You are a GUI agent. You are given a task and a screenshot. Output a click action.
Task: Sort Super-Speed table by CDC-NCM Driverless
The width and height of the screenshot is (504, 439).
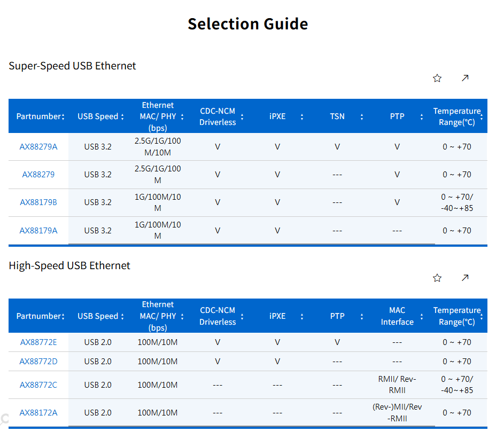[x=242, y=116]
